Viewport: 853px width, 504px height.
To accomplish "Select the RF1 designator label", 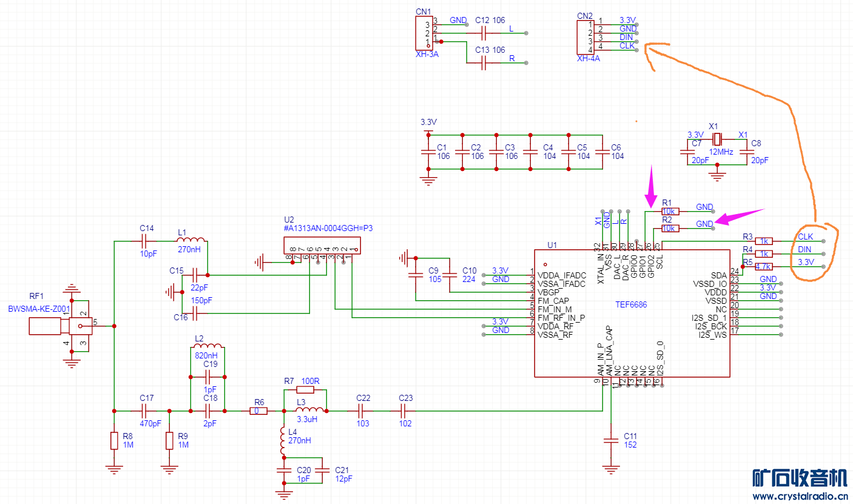I will (36, 297).
